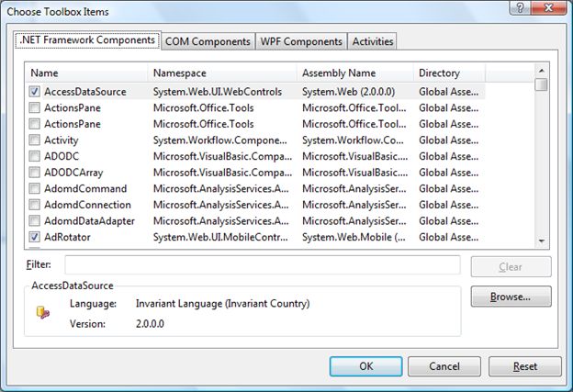Switch to the WPF Components tab

301,41
